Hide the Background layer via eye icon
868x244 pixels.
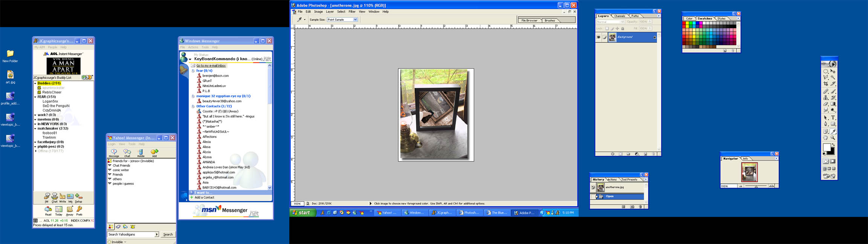coord(598,37)
